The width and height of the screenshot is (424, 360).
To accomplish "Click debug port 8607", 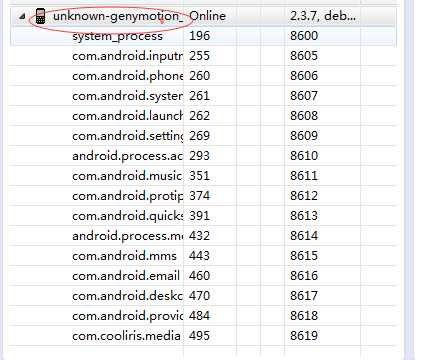I will [304, 96].
